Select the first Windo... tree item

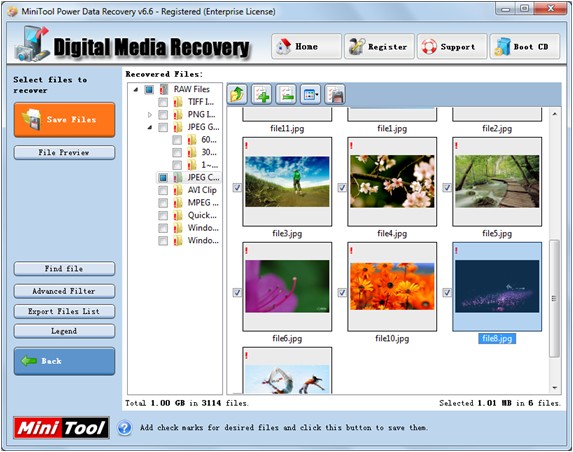(203, 228)
